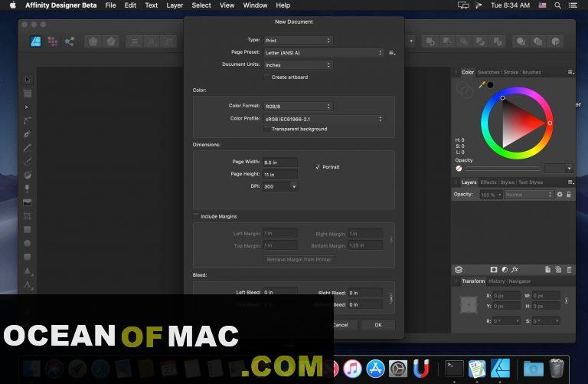Click the no-fill (none) color swatch
The height and width of the screenshot is (384, 588).
point(459,169)
